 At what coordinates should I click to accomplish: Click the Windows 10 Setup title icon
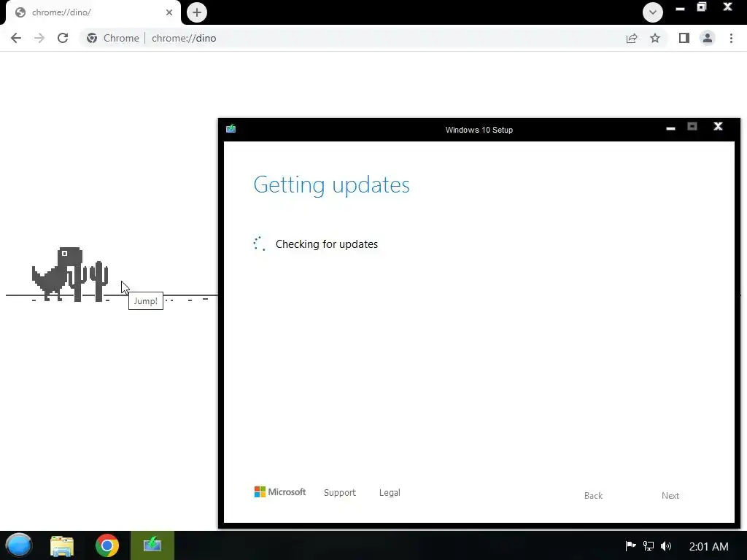click(231, 128)
